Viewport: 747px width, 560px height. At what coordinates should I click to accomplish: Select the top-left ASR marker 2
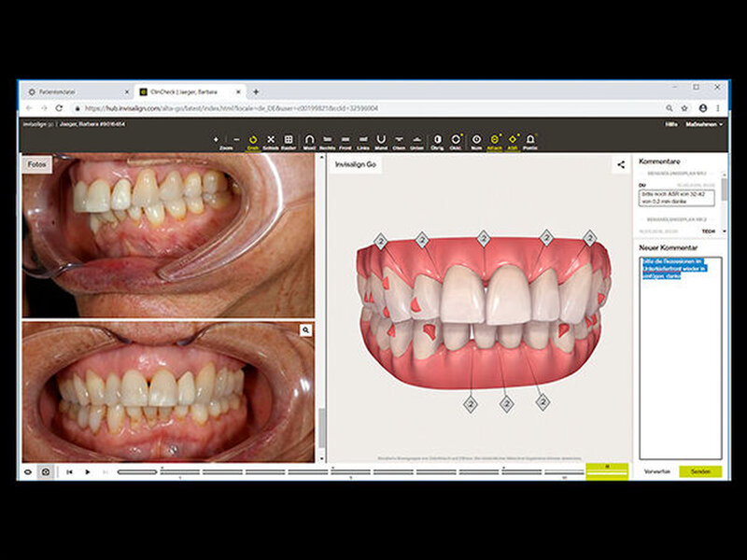point(380,242)
